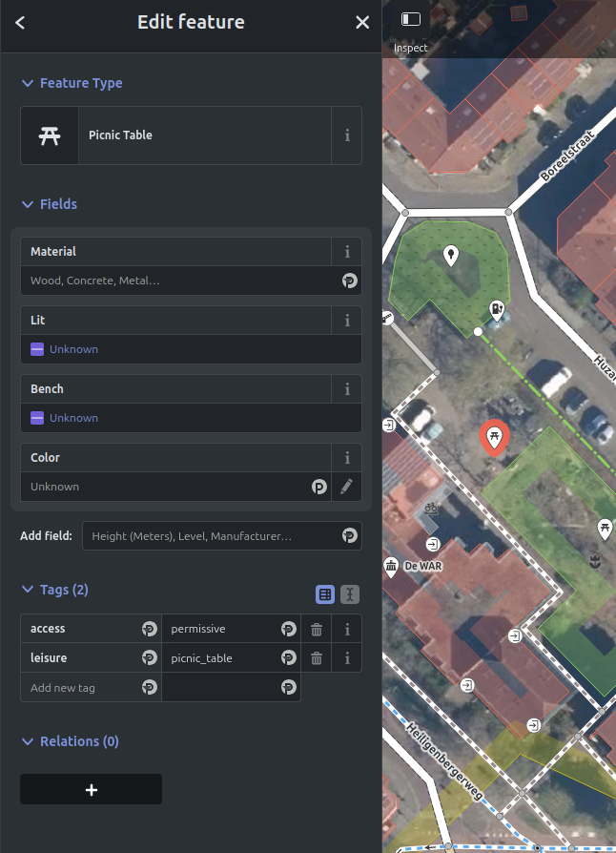616x853 pixels.
Task: Click the Picnic Table preset button
Action: [176, 135]
